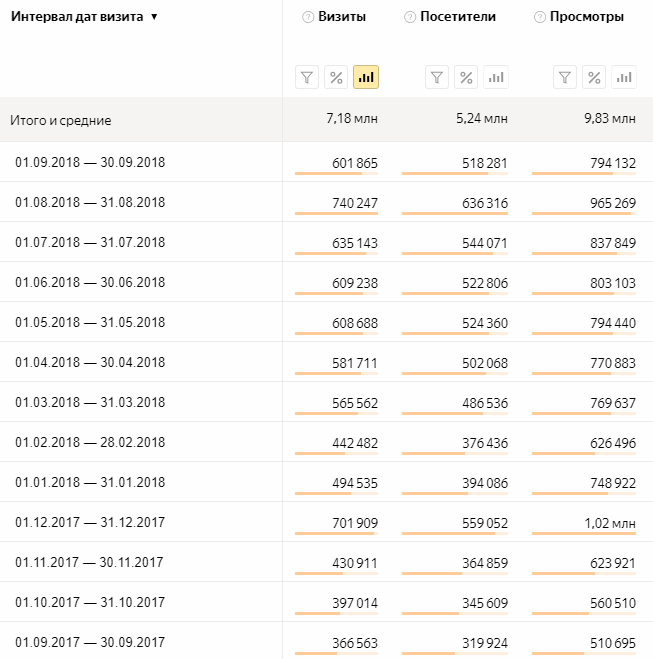Viewport: 653px width, 659px height.
Task: Show Просмотры values as percentages
Action: coord(594,77)
